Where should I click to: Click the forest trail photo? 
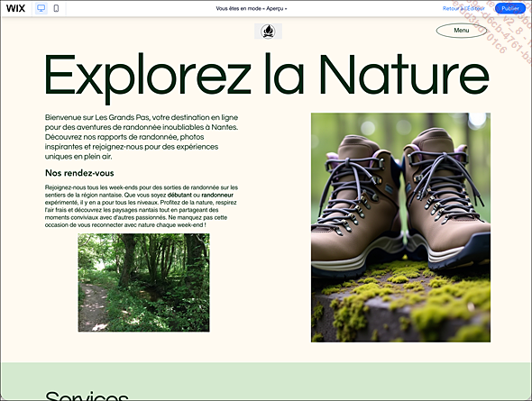pos(144,282)
